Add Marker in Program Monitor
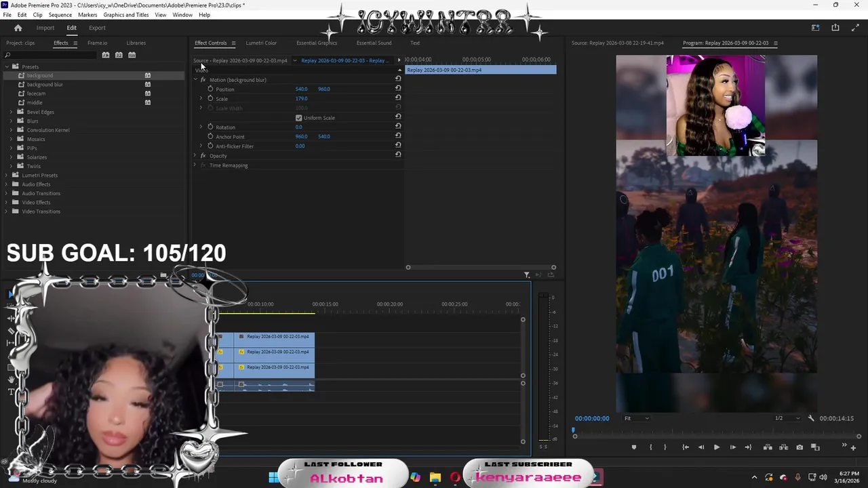 coord(634,447)
